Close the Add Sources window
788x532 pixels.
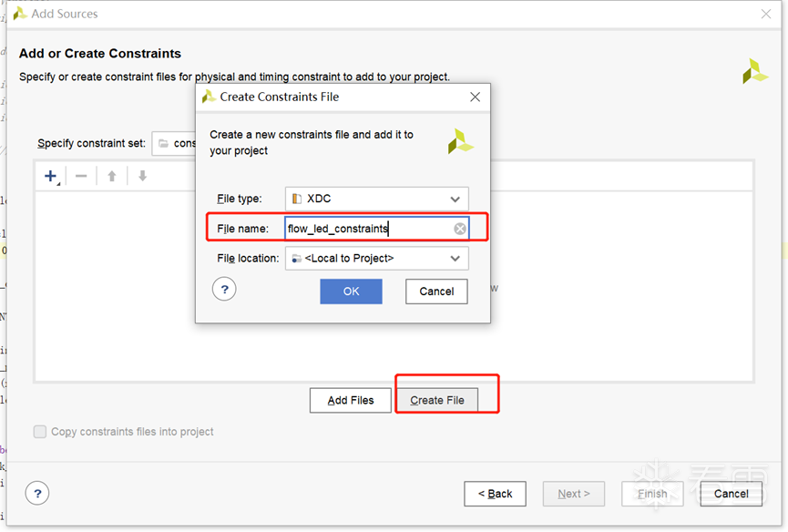(x=766, y=14)
